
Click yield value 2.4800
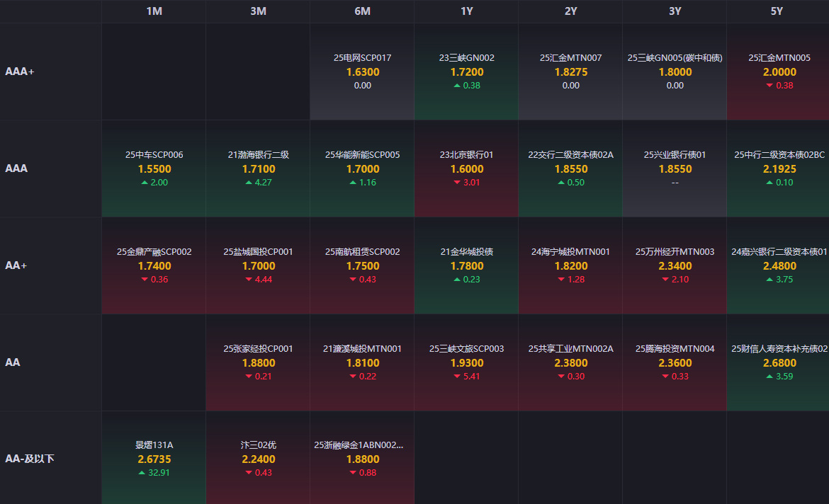coord(779,266)
